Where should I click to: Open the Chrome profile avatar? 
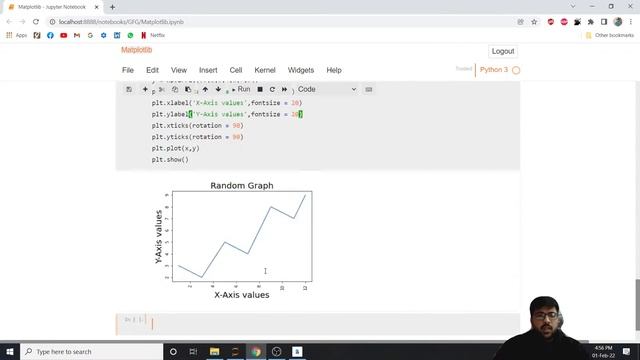click(x=618, y=22)
